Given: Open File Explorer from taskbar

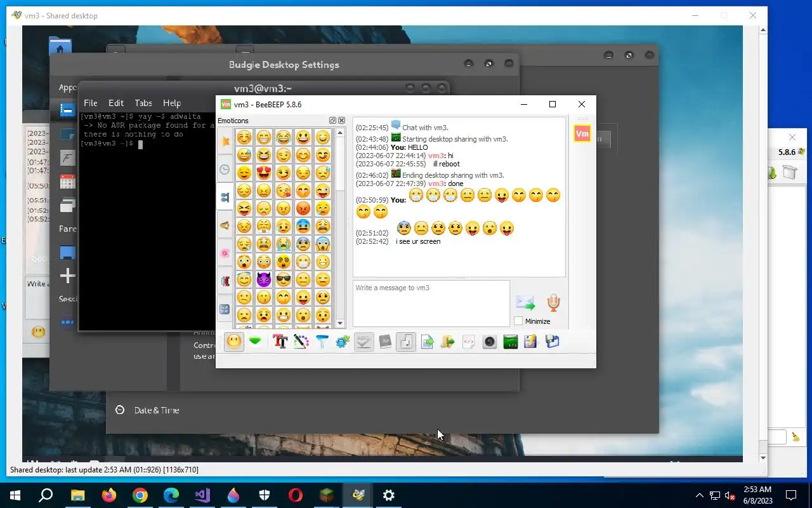Looking at the screenshot, I should coord(77,495).
